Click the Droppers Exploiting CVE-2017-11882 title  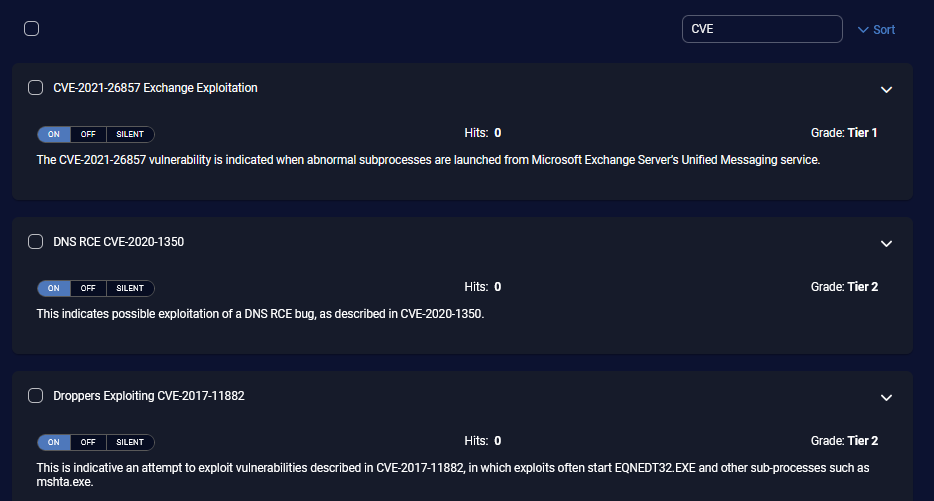click(149, 396)
